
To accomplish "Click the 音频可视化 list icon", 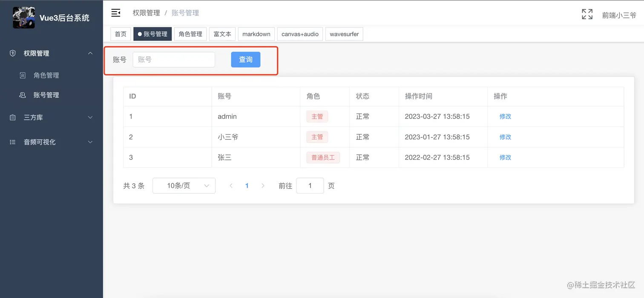I will 13,142.
